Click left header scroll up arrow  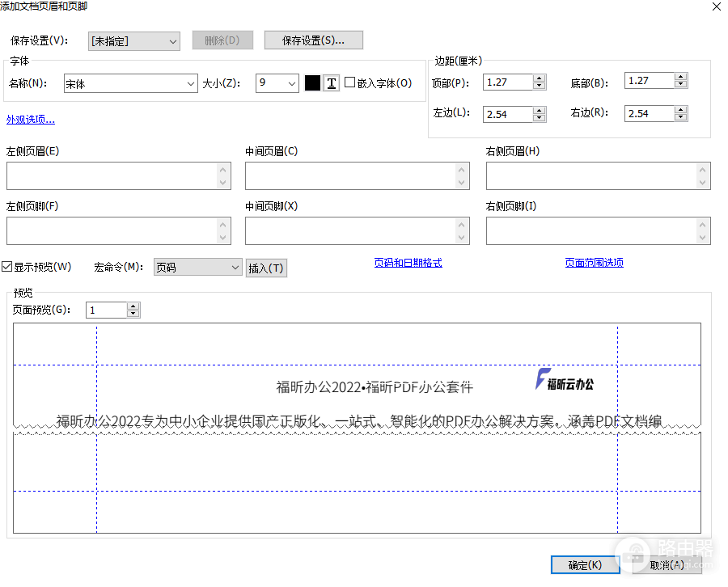click(x=223, y=170)
